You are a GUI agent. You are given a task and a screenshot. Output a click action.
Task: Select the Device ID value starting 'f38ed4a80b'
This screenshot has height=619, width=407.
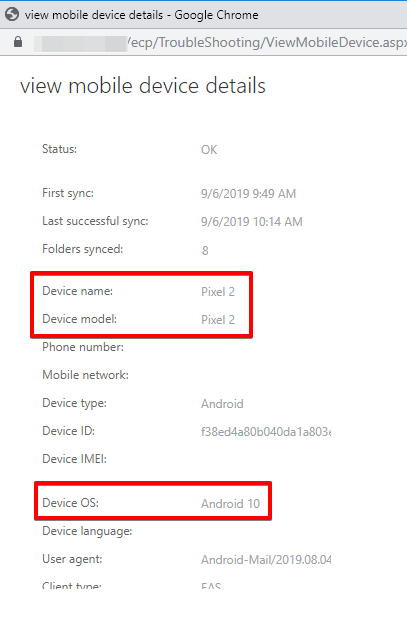click(266, 432)
